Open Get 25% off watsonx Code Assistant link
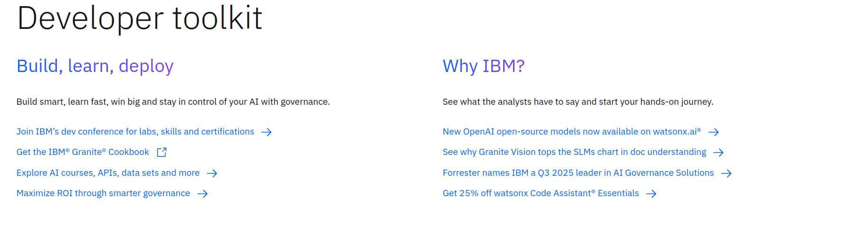The width and height of the screenshot is (868, 226). (x=540, y=193)
